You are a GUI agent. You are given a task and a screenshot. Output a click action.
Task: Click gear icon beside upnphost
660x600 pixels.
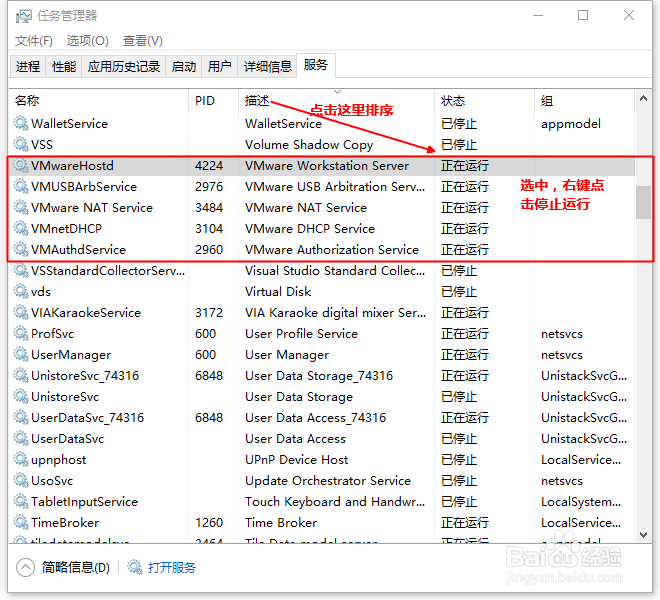coord(21,459)
